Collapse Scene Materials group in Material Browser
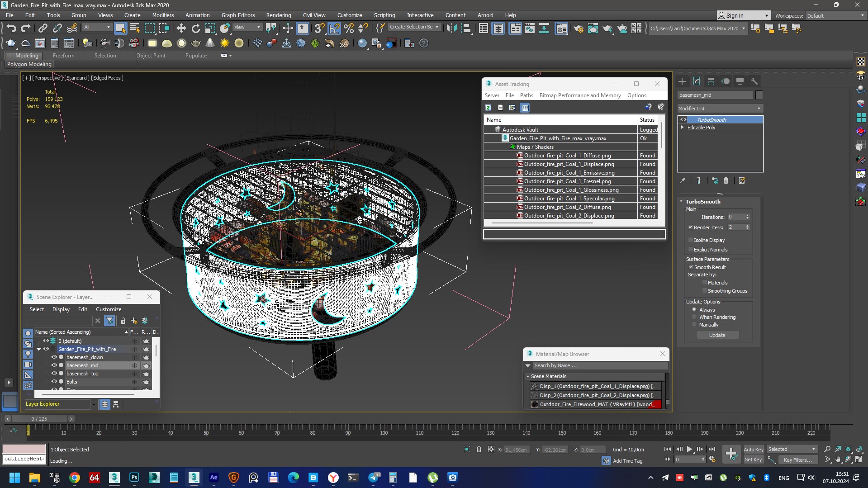Image resolution: width=868 pixels, height=488 pixels. (x=528, y=376)
